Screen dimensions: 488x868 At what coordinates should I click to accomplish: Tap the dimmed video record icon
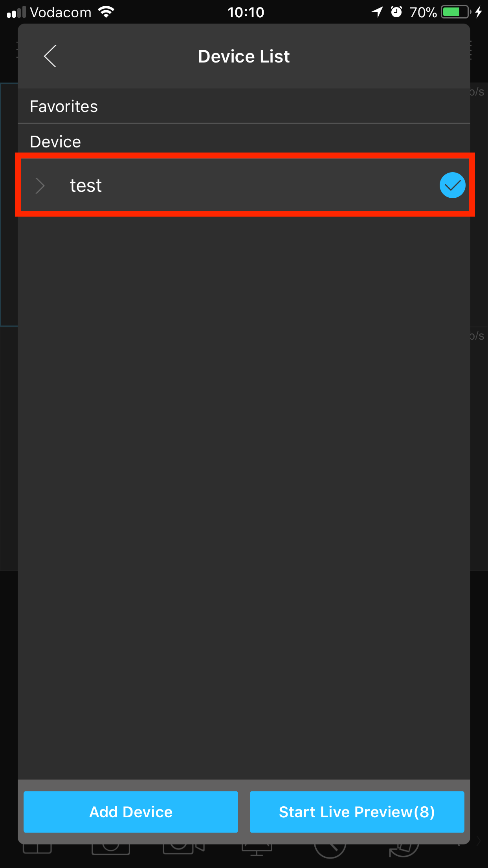[183, 849]
